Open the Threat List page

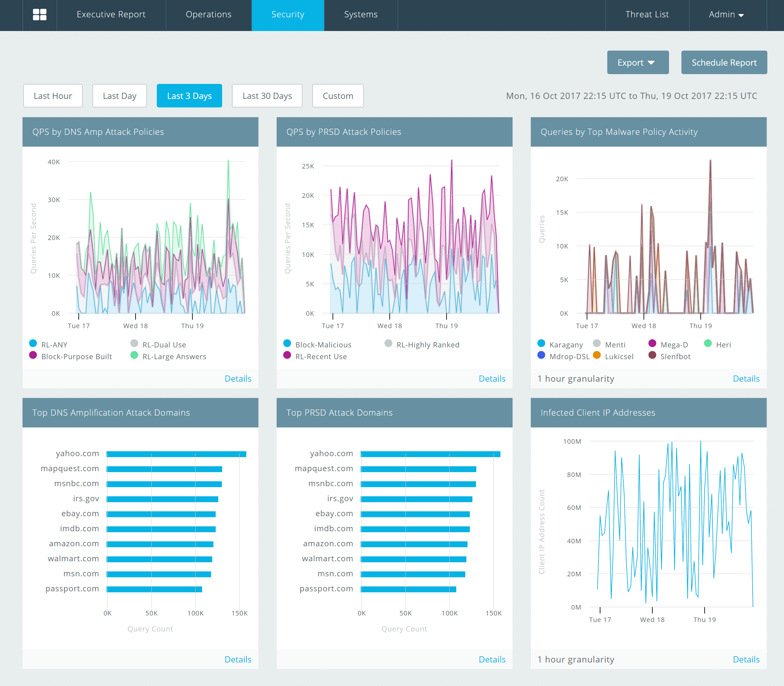[x=647, y=15]
